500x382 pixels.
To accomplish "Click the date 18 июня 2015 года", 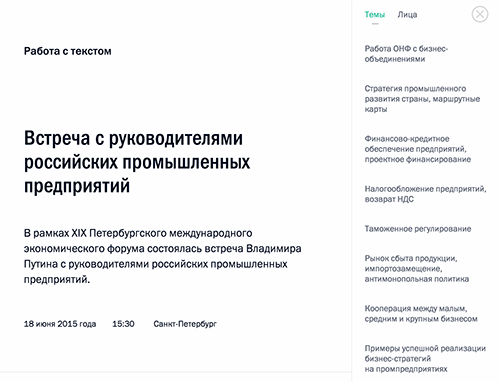I will (x=60, y=324).
